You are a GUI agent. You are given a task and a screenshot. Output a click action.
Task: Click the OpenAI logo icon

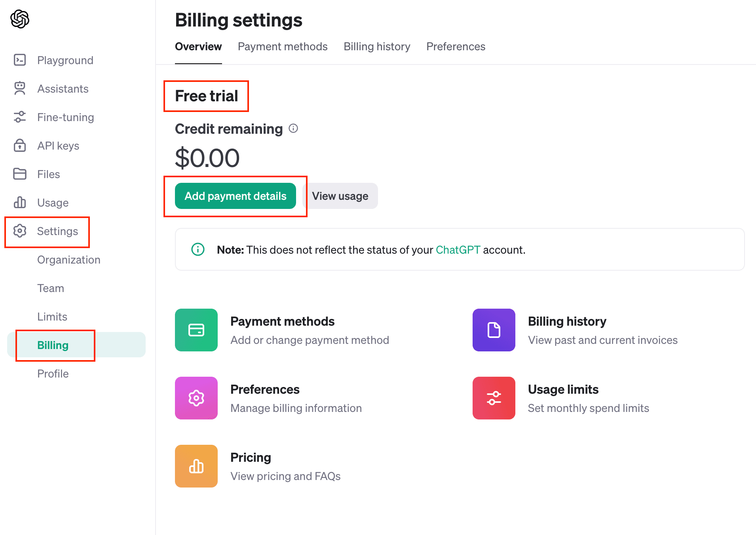click(20, 19)
